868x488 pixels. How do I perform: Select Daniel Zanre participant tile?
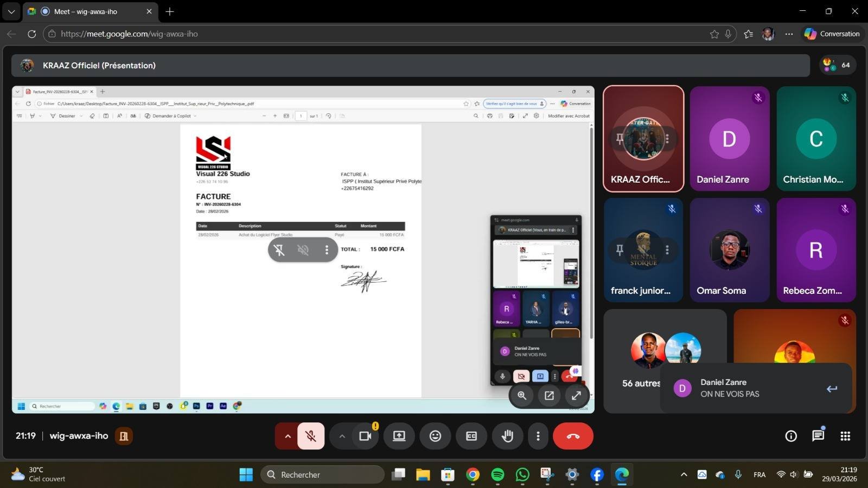point(730,139)
